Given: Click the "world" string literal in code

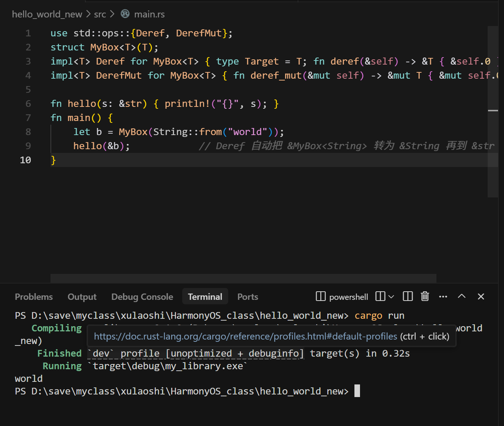Looking at the screenshot, I should click(248, 132).
